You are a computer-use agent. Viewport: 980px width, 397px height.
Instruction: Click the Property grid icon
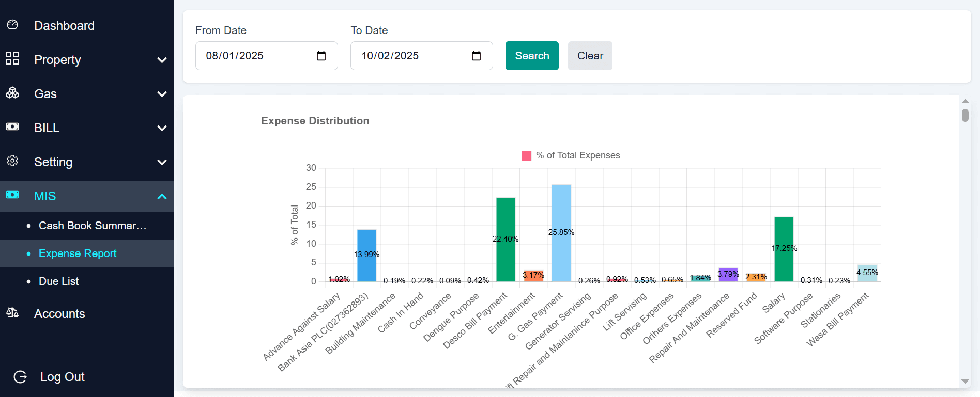pyautogui.click(x=12, y=59)
